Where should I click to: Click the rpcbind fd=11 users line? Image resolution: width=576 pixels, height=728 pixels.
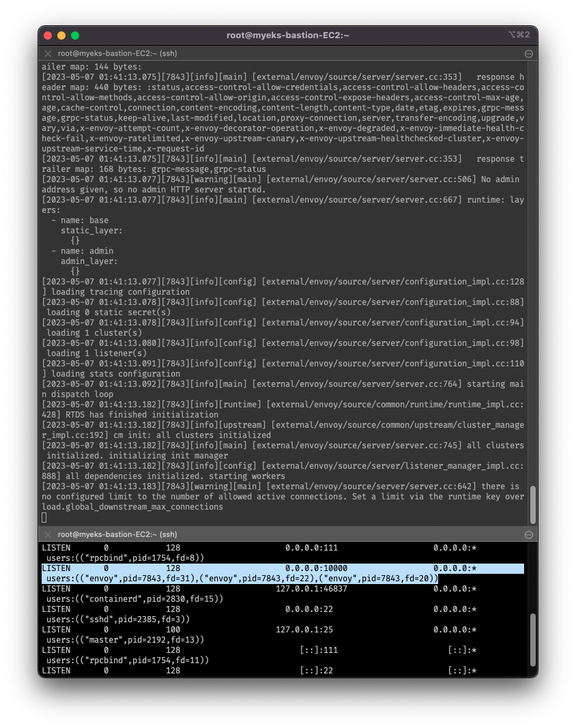point(128,660)
